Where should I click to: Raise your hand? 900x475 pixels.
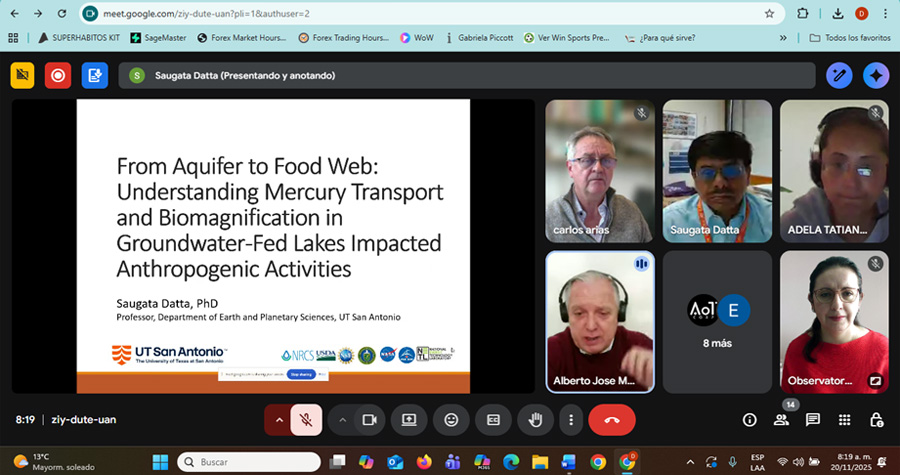[536, 420]
